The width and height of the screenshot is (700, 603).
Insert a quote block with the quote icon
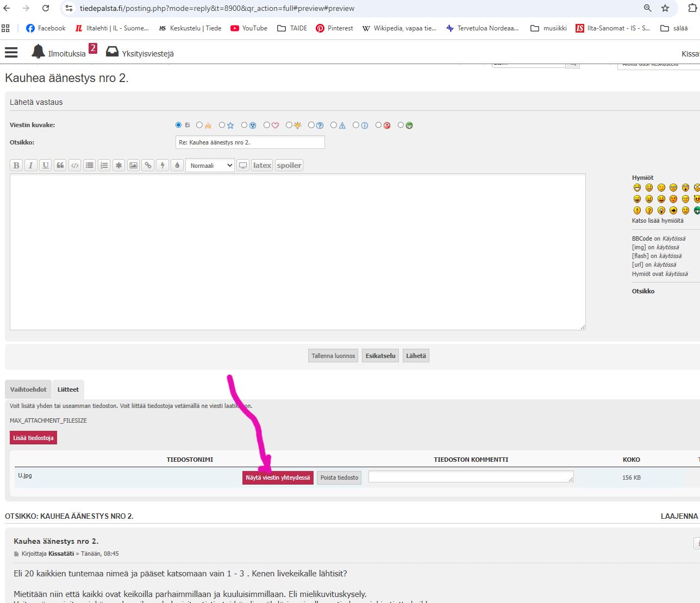(x=60, y=165)
